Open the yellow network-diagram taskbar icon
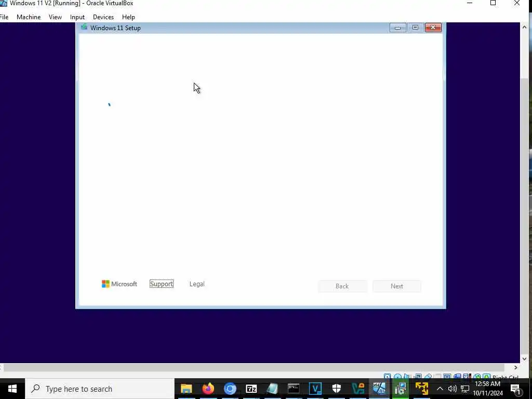Screen dimensions: 532x399 point(422,389)
